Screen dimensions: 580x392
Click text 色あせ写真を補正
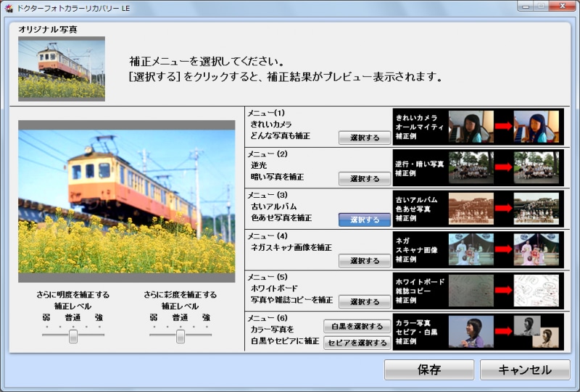click(x=281, y=218)
